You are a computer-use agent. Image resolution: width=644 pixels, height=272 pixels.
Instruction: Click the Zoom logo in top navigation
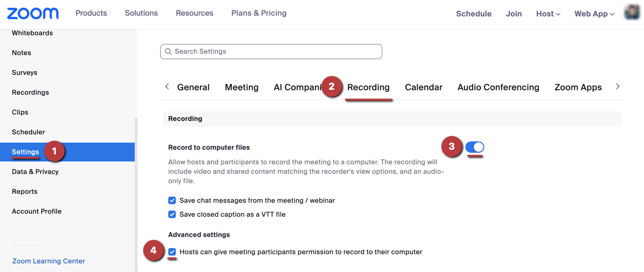tap(32, 13)
